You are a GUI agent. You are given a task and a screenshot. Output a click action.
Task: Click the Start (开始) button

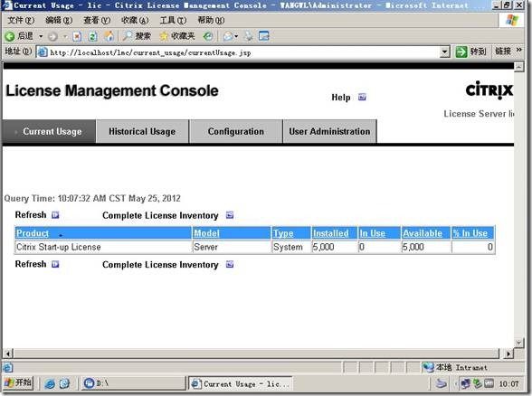18,383
